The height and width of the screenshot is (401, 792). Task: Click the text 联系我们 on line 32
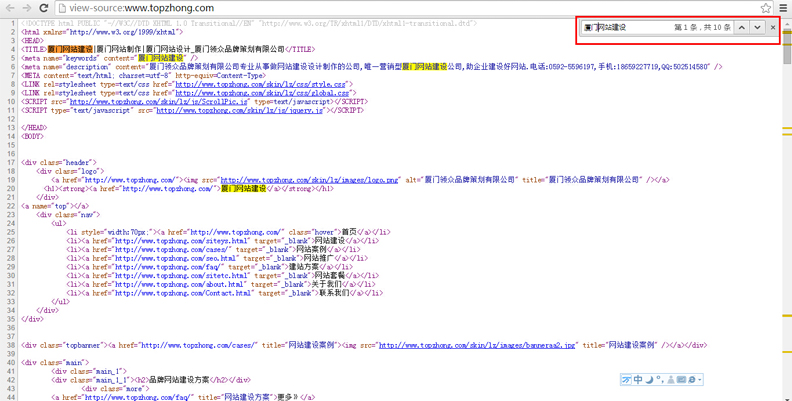(334, 293)
